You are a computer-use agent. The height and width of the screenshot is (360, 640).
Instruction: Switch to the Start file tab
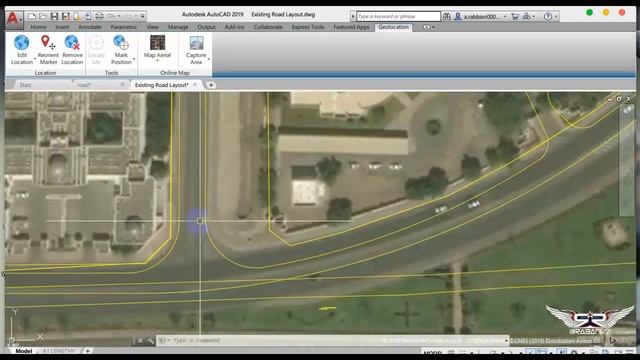coord(25,85)
